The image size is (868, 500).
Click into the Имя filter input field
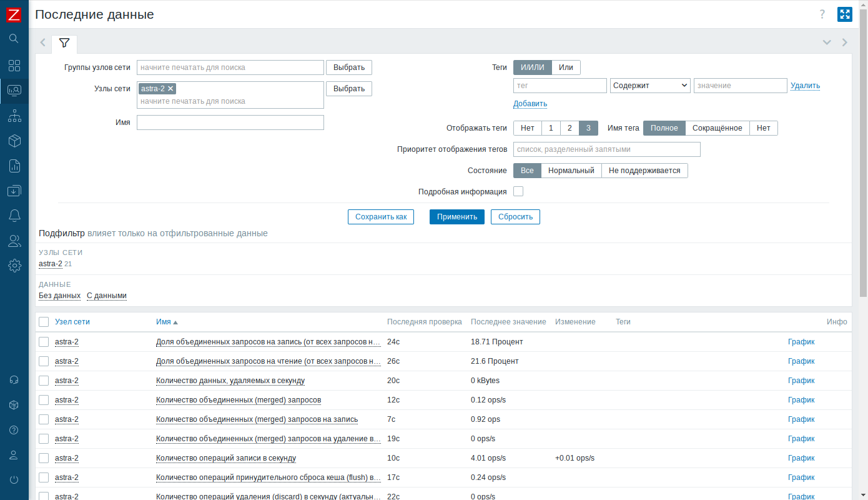[230, 122]
